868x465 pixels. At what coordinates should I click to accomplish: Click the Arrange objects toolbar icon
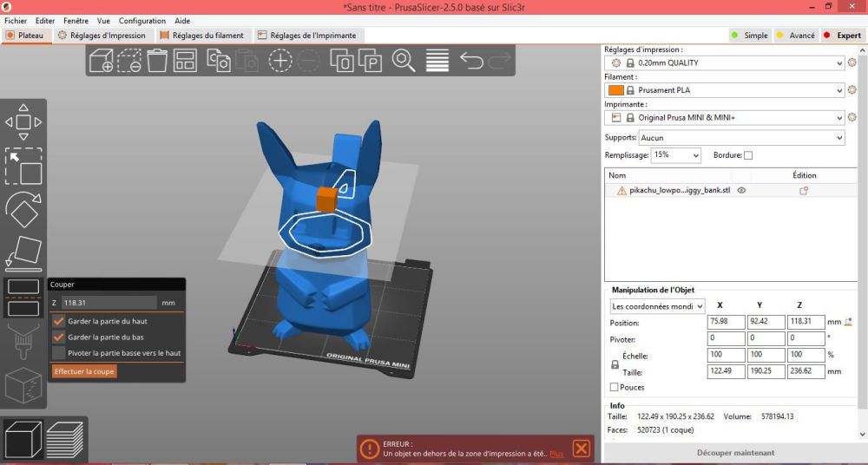point(185,61)
